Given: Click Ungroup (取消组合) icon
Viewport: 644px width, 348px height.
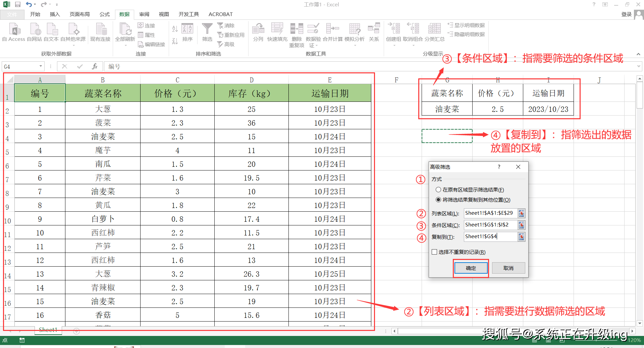Looking at the screenshot, I should point(413,29).
